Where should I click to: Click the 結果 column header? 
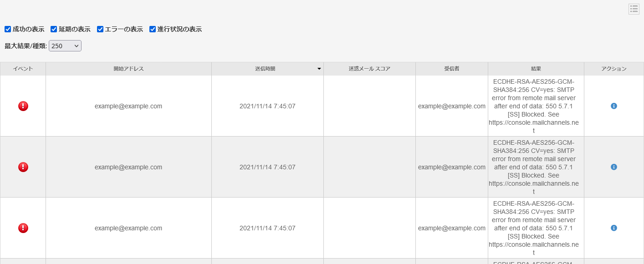[536, 69]
